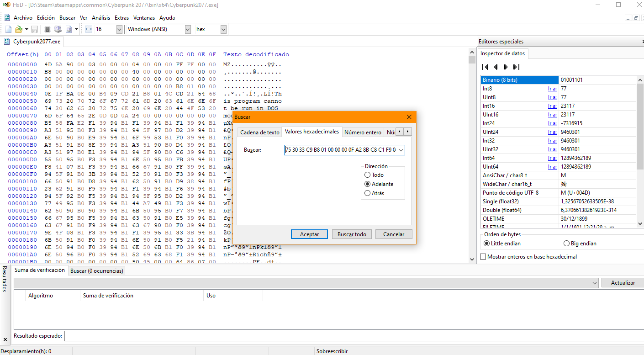Viewport: 644px width, 355px height.
Task: Click the Ir a link for UInt16
Action: [x=552, y=115]
